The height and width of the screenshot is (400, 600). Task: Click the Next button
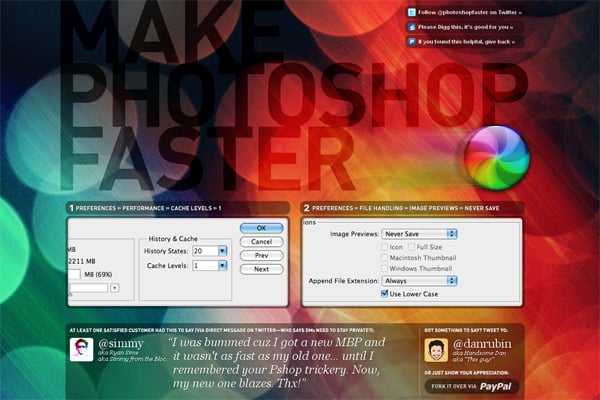261,269
